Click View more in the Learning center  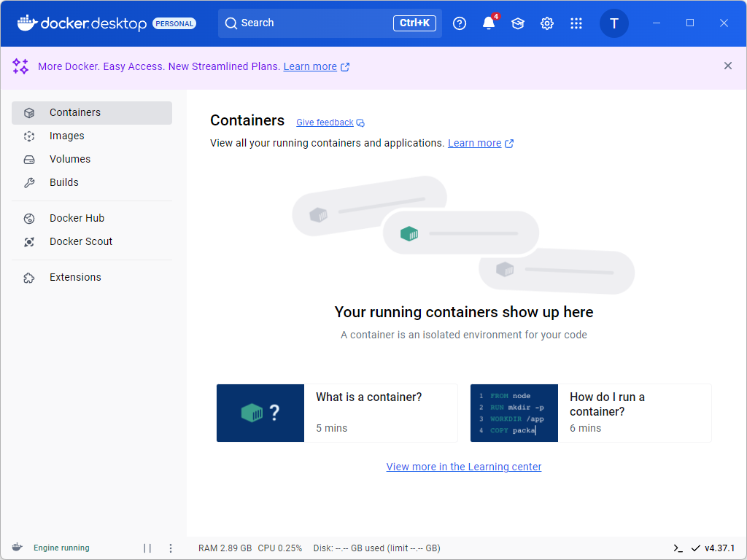pyautogui.click(x=463, y=467)
